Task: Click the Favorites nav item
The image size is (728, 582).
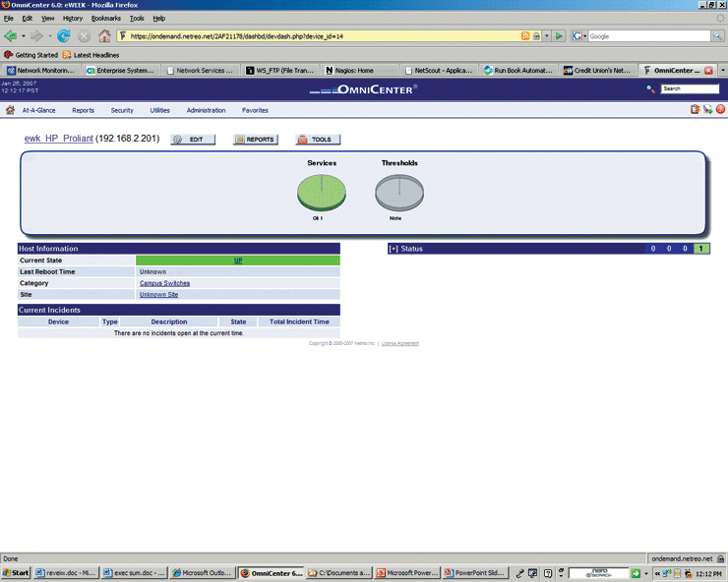Action: (255, 110)
